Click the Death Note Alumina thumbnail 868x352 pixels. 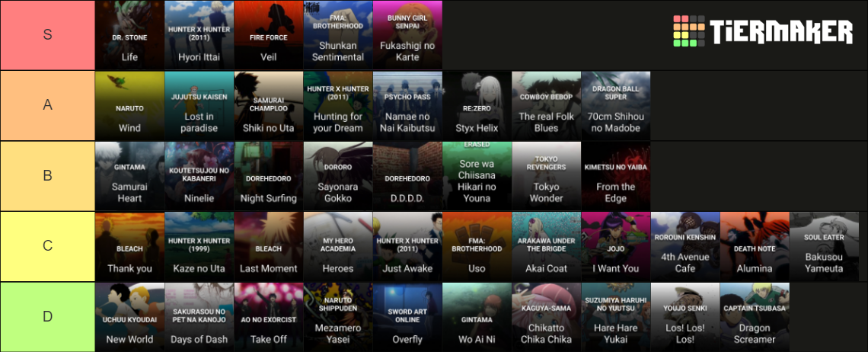(x=755, y=246)
